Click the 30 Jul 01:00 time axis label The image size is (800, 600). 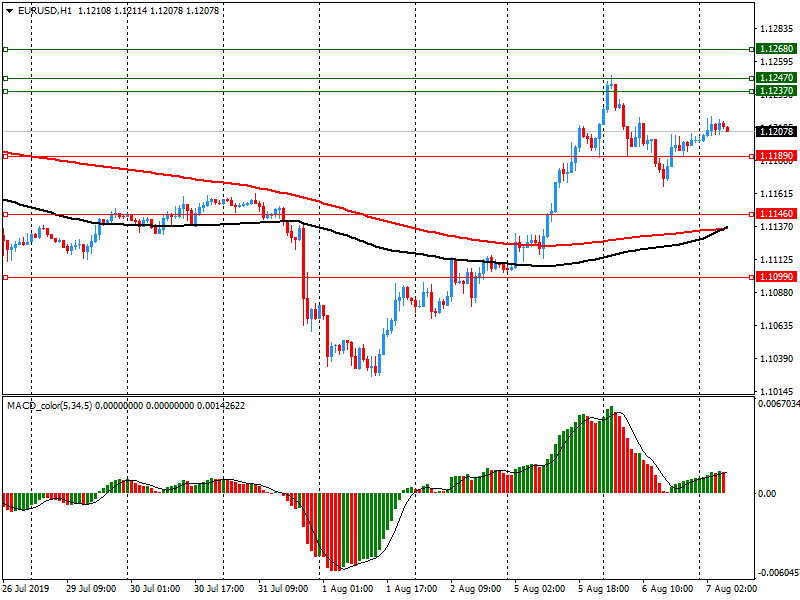coord(155,589)
